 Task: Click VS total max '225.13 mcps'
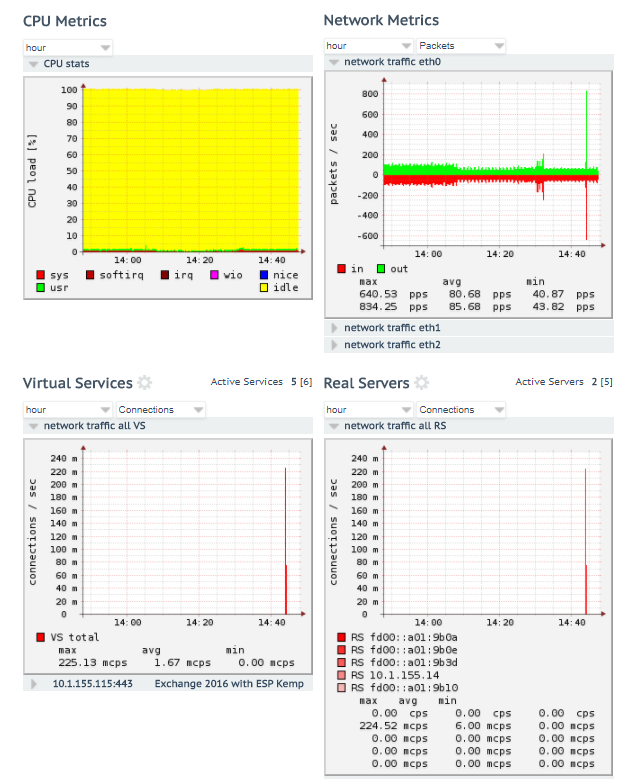tap(93, 662)
